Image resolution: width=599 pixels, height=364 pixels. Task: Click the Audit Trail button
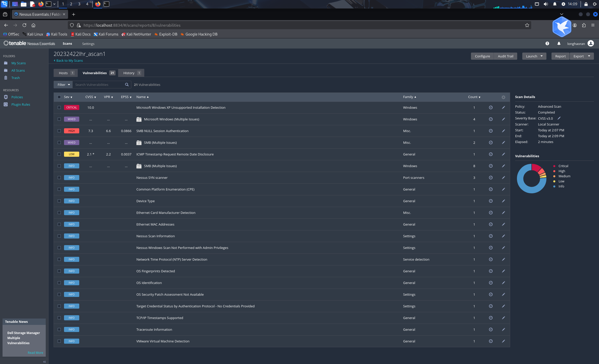click(505, 56)
